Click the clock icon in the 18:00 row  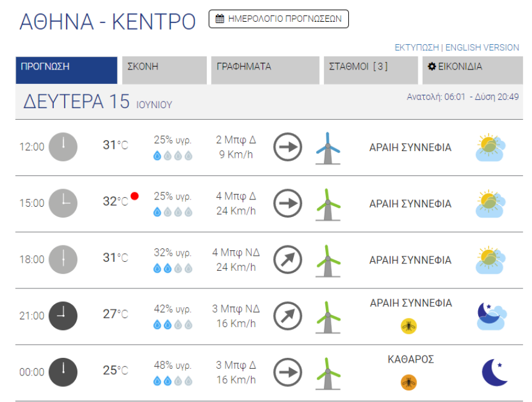tap(62, 259)
